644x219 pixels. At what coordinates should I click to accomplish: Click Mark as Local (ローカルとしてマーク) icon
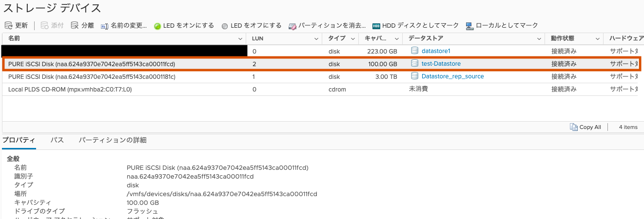pos(469,26)
